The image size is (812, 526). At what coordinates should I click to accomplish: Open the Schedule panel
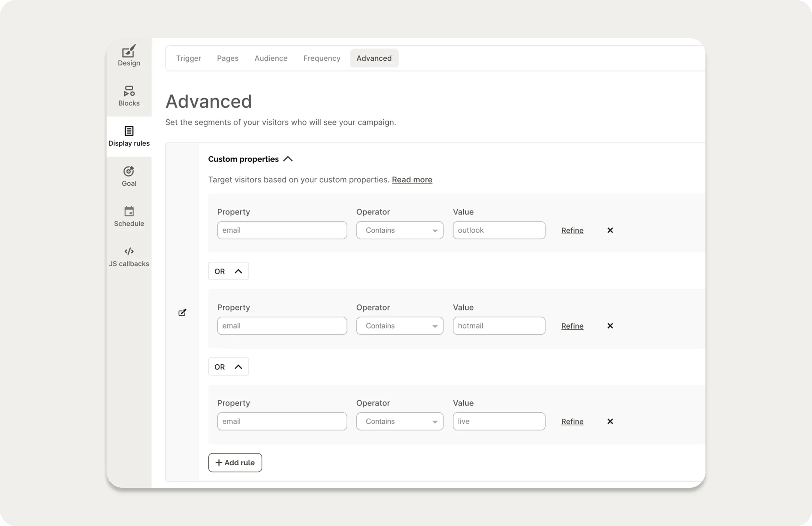(129, 216)
